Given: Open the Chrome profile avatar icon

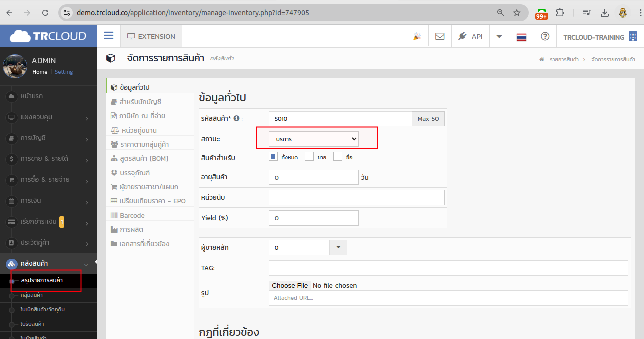Looking at the screenshot, I should click(623, 13).
